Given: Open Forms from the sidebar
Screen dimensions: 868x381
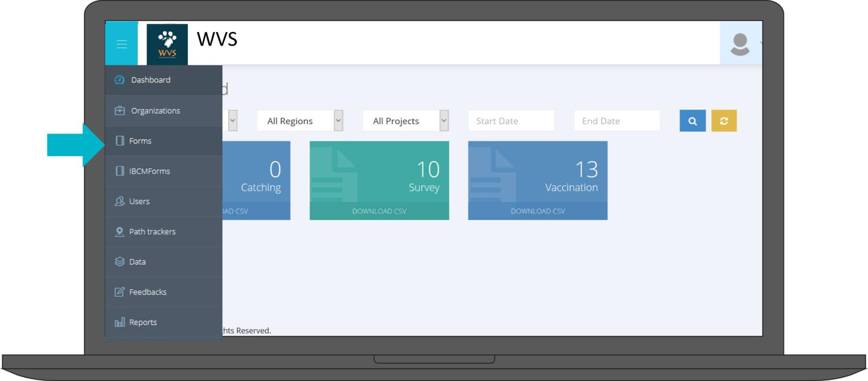Looking at the screenshot, I should [x=164, y=141].
